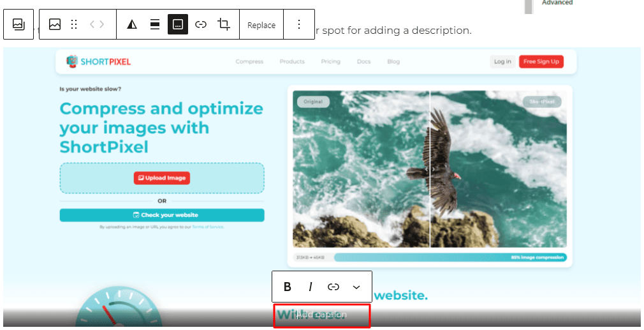Image resolution: width=644 pixels, height=330 pixels.
Task: Click Pricing in the image navbar
Action: pyautogui.click(x=331, y=62)
